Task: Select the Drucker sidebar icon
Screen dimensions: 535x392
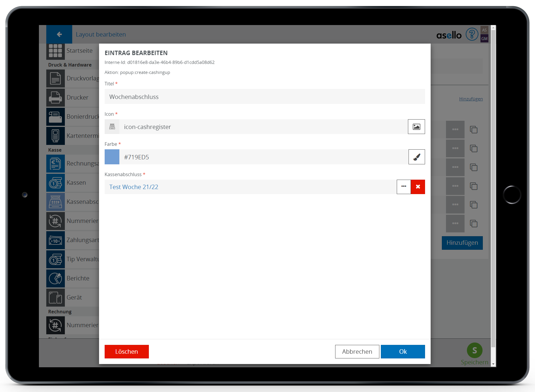Action: point(55,97)
